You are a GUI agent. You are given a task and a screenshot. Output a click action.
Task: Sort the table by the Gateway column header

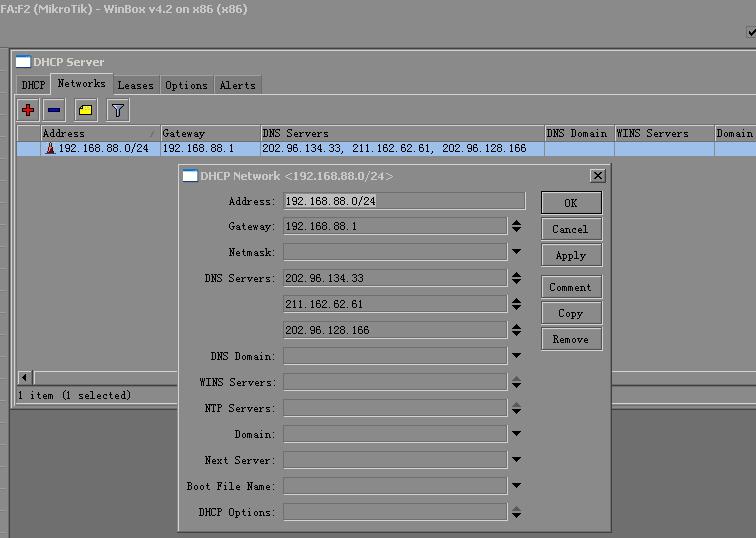pos(210,133)
